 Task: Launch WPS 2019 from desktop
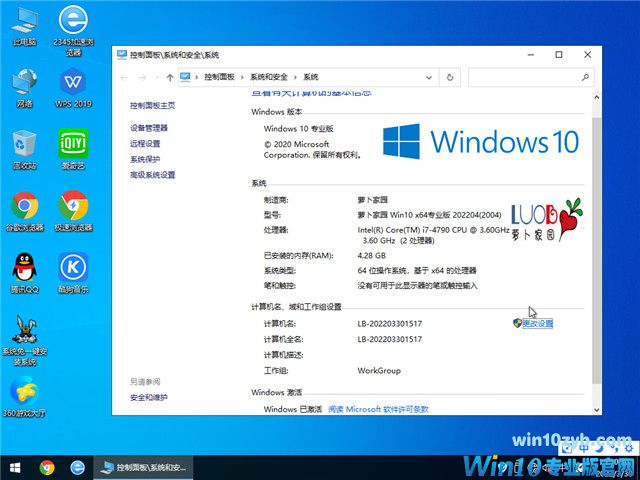point(73,87)
